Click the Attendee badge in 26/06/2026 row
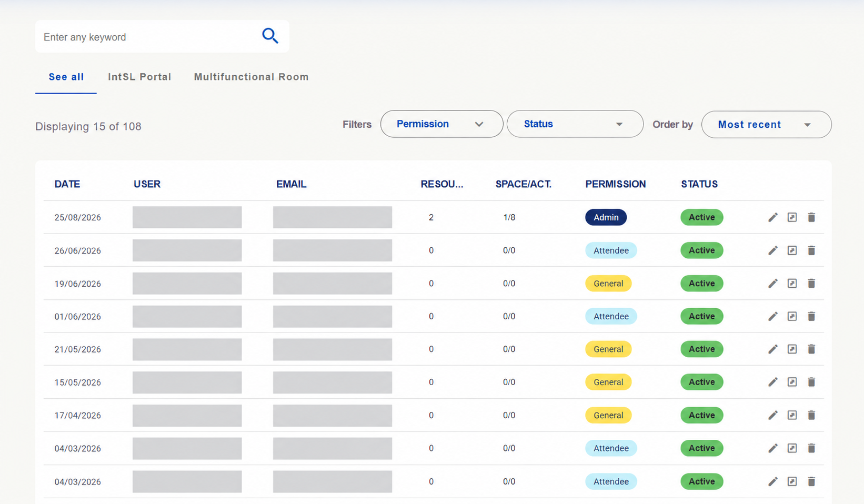Screen dimensions: 864x504 click(611, 250)
